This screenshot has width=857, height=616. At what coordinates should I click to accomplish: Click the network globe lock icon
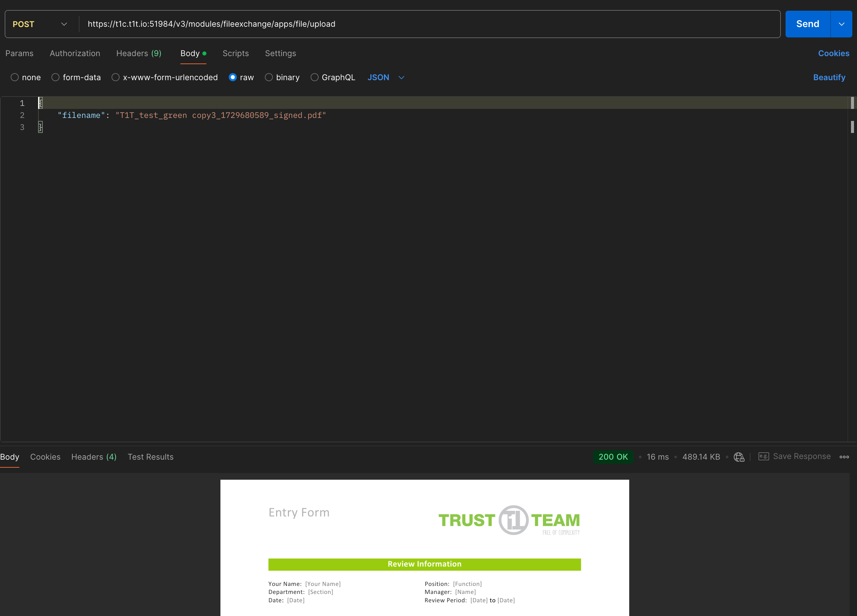coord(739,457)
